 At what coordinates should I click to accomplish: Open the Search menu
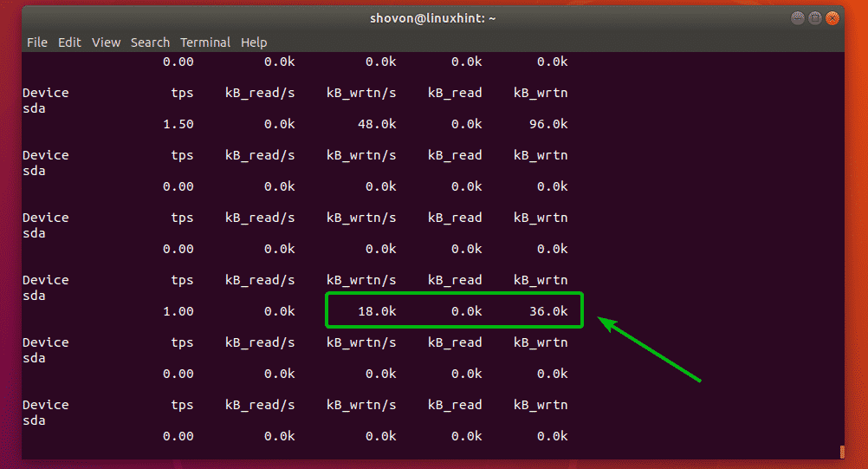click(150, 42)
